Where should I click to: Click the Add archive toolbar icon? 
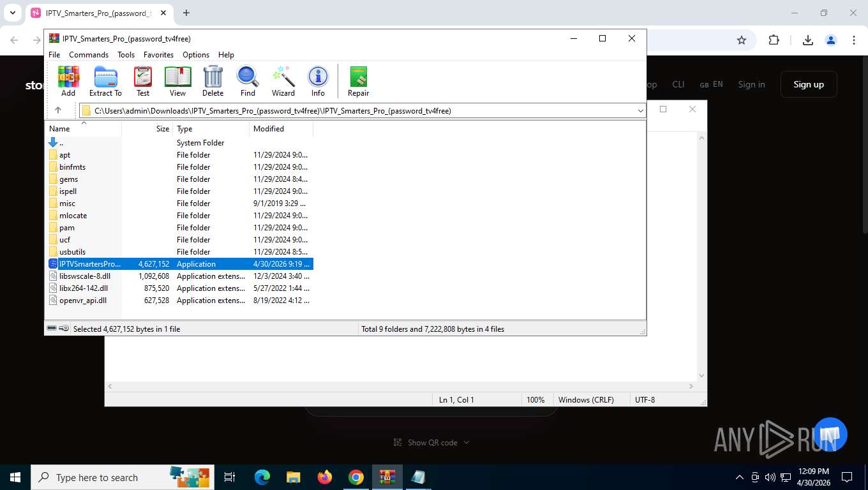pos(68,81)
